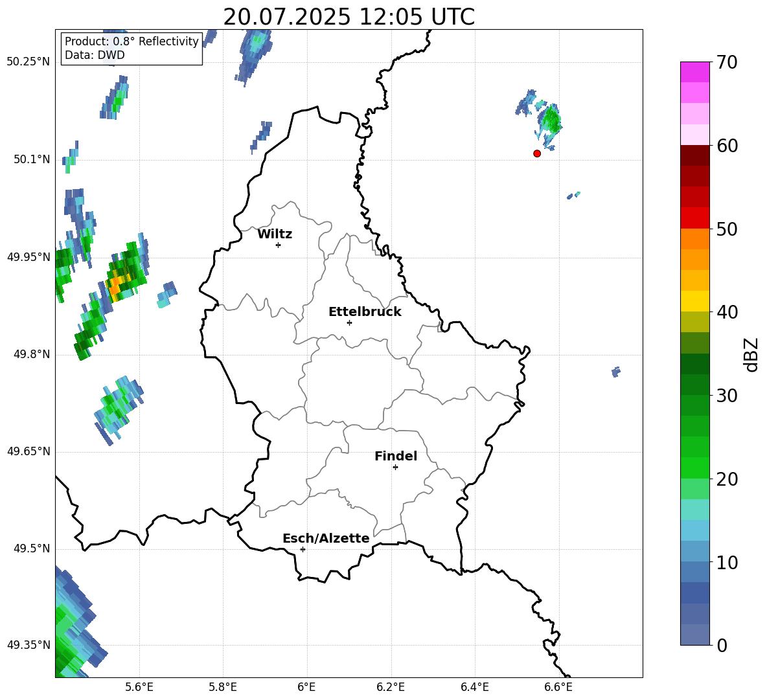
Task: Click the Esch/Alzette station cross marker
Action: point(303,549)
